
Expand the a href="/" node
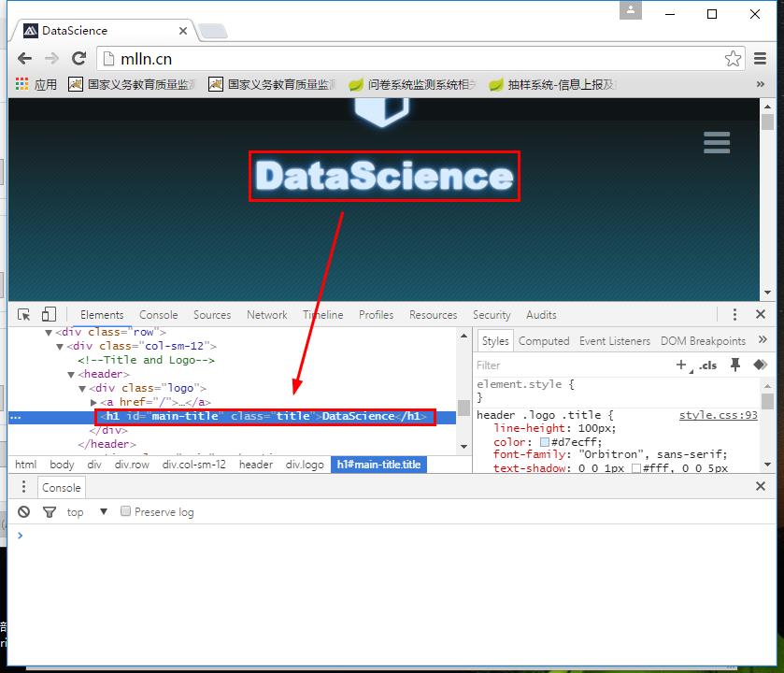point(93,402)
